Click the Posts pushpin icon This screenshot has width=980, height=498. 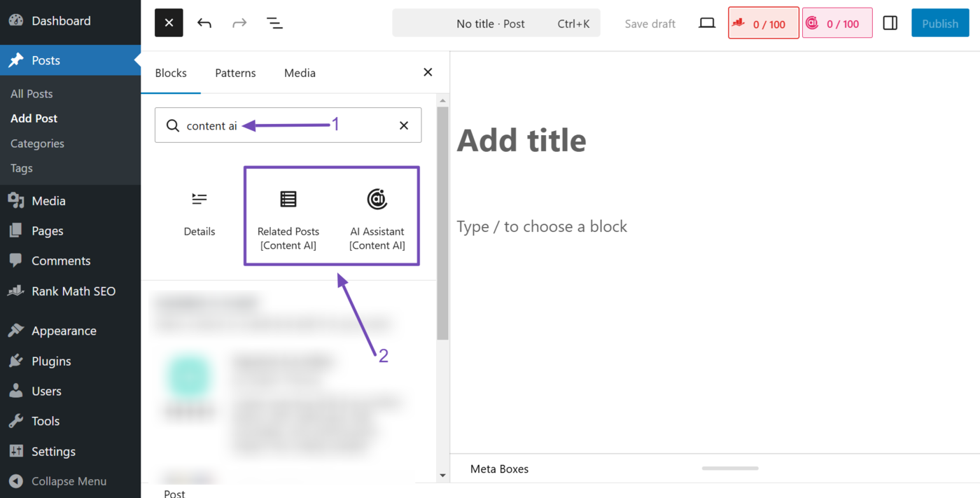coord(16,60)
